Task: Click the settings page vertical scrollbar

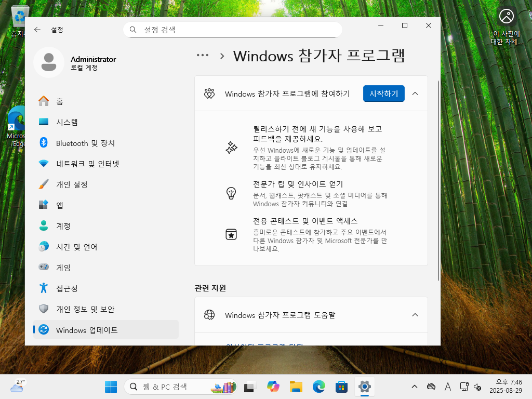Action: [438, 180]
